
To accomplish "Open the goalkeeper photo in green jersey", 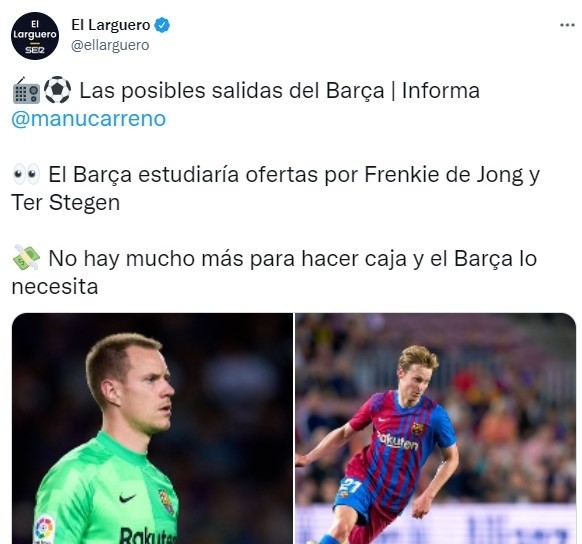I will 152,429.
